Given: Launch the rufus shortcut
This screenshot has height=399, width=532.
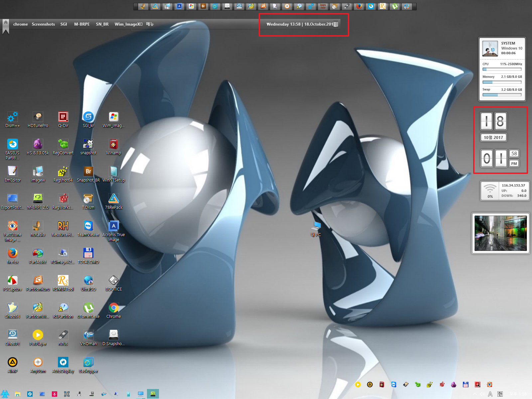Looking at the screenshot, I should (63, 338).
